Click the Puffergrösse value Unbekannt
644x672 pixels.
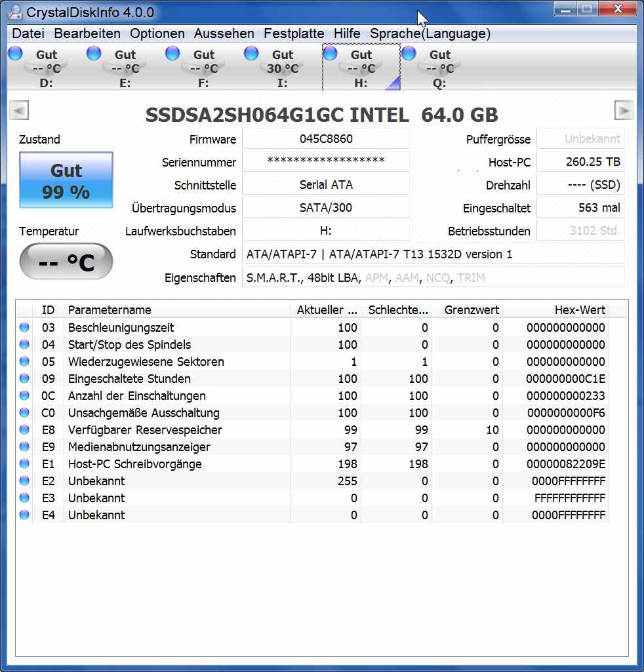(581, 139)
